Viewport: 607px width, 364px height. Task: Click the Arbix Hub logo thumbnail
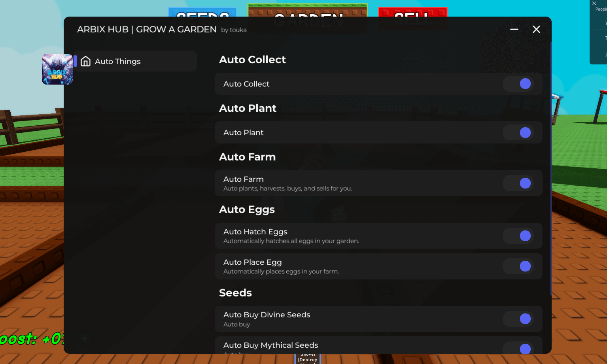[57, 69]
